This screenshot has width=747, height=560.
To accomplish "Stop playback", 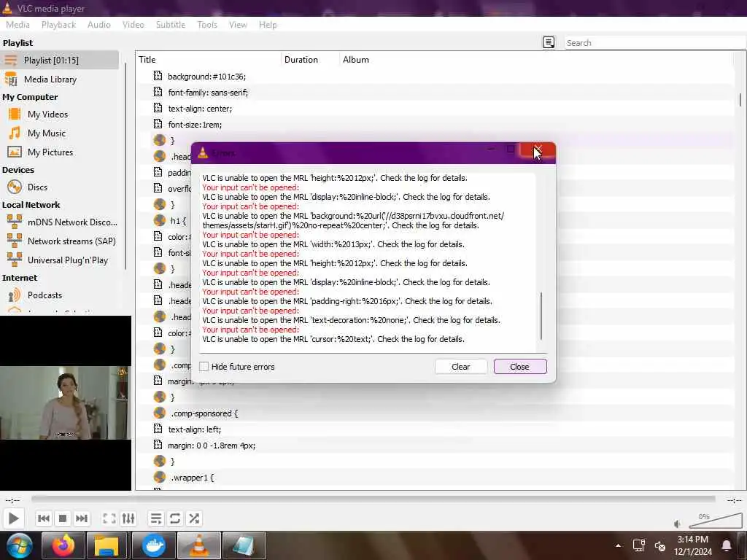I will coord(63,518).
